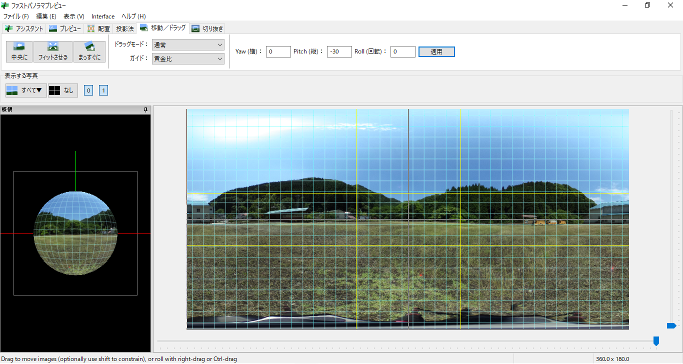
Task: Maximize the ファストパノラマプレビュー window
Action: [648, 6]
